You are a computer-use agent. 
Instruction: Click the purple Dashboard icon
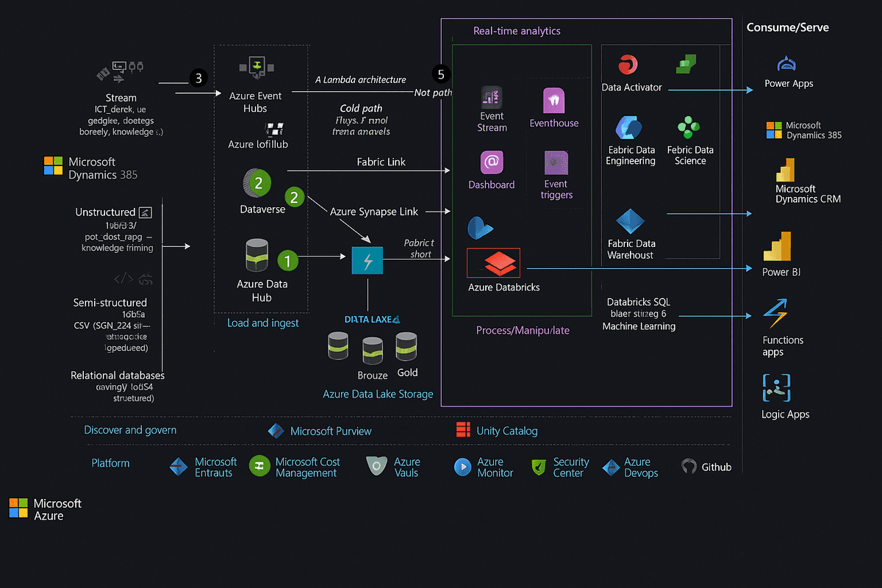pos(492,162)
